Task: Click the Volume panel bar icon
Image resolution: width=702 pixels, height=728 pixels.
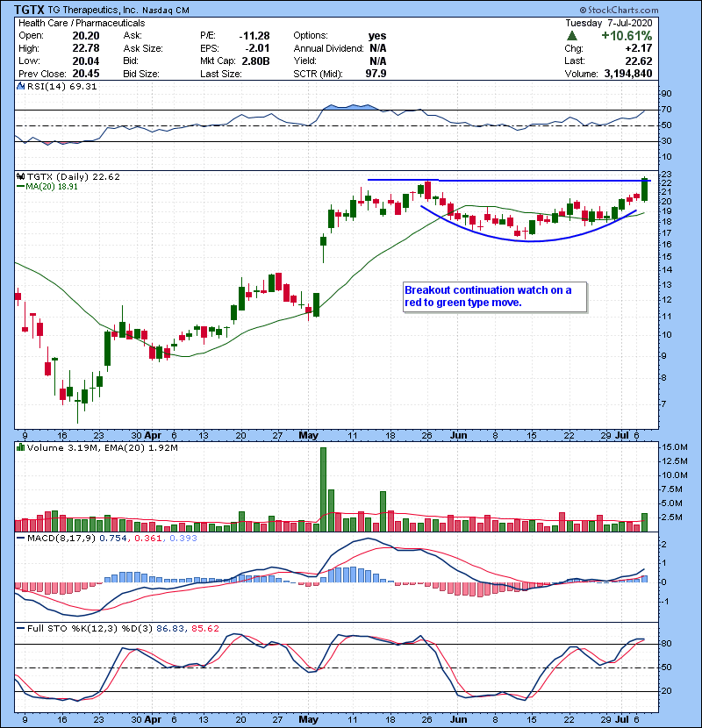Action: click(x=20, y=447)
